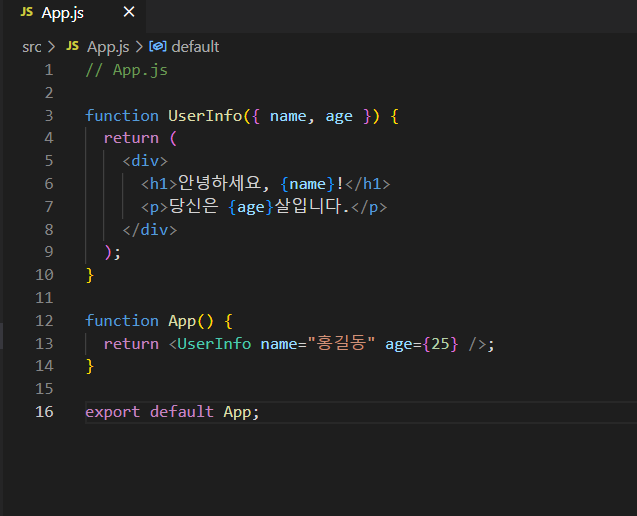This screenshot has height=516, width=637.
Task: Click the opening <div> tag
Action: pyautogui.click(x=145, y=161)
